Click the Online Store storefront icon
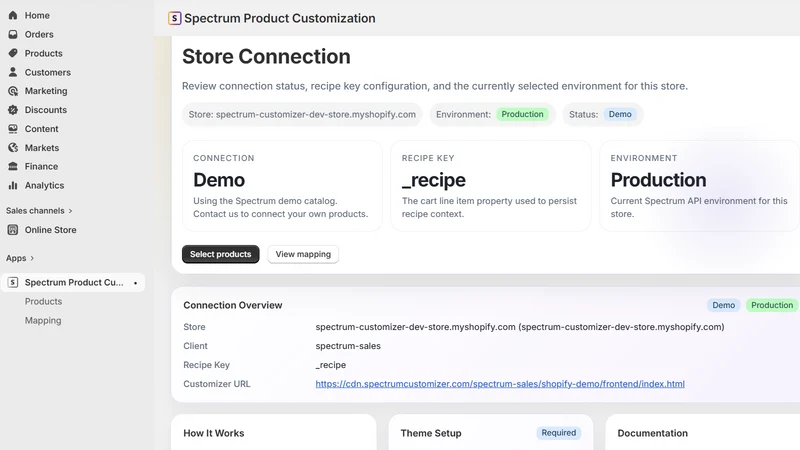Image resolution: width=800 pixels, height=450 pixels. tap(13, 230)
